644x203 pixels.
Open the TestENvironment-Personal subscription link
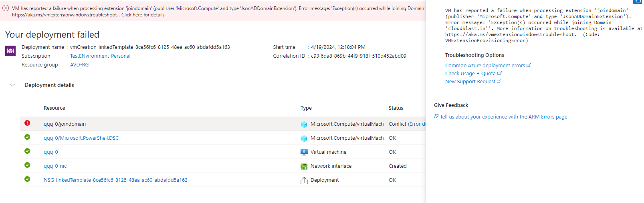click(x=100, y=56)
